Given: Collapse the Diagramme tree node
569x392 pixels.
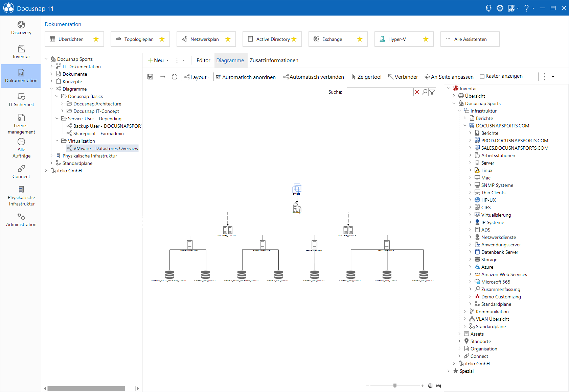Looking at the screenshot, I should tap(51, 89).
